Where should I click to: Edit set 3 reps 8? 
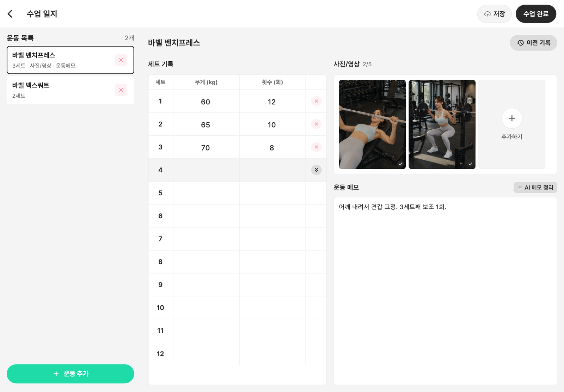click(x=272, y=147)
